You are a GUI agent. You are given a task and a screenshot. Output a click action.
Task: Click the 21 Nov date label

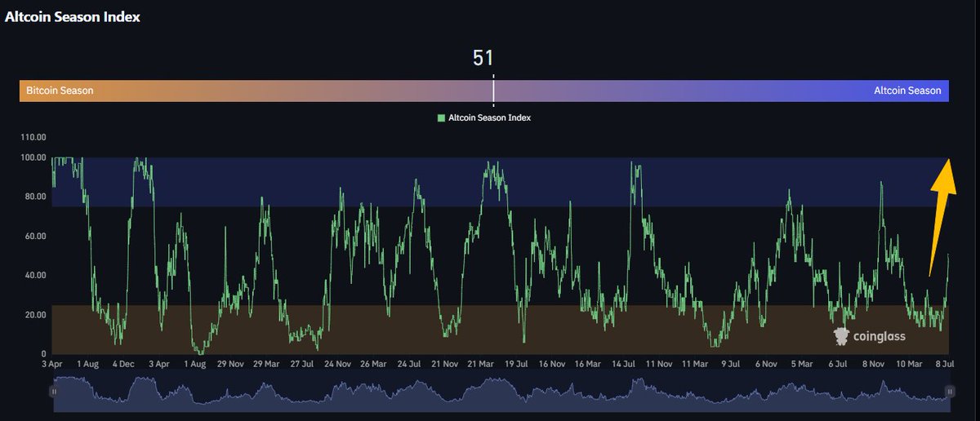click(444, 364)
